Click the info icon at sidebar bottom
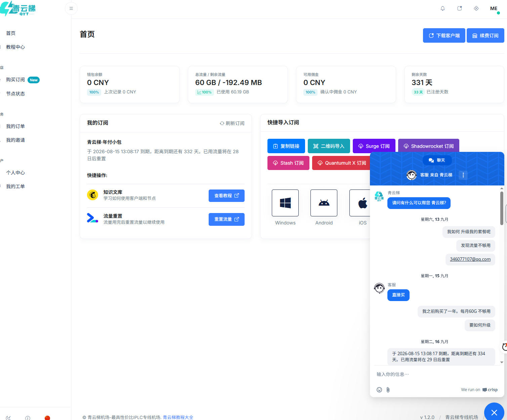This screenshot has width=507, height=420. coord(28,418)
